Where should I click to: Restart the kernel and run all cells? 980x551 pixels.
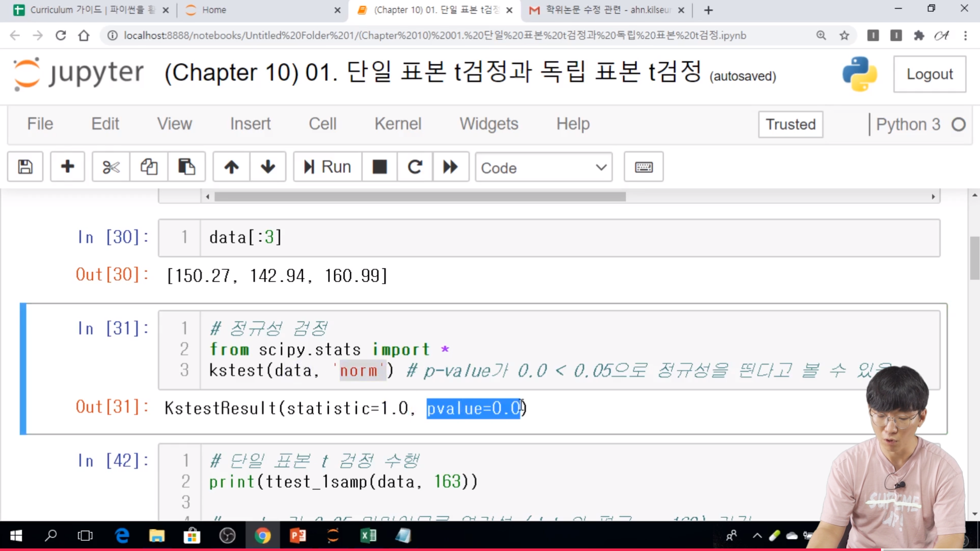tap(450, 167)
